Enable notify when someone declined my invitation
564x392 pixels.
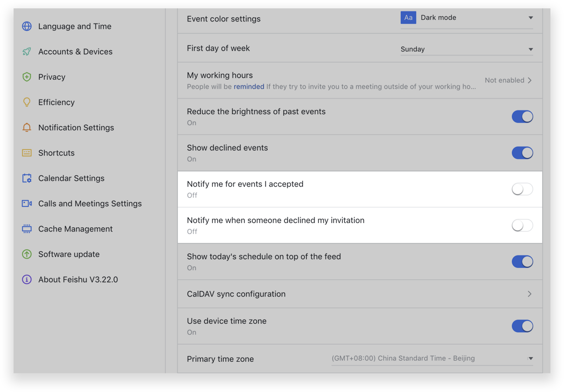tap(522, 225)
